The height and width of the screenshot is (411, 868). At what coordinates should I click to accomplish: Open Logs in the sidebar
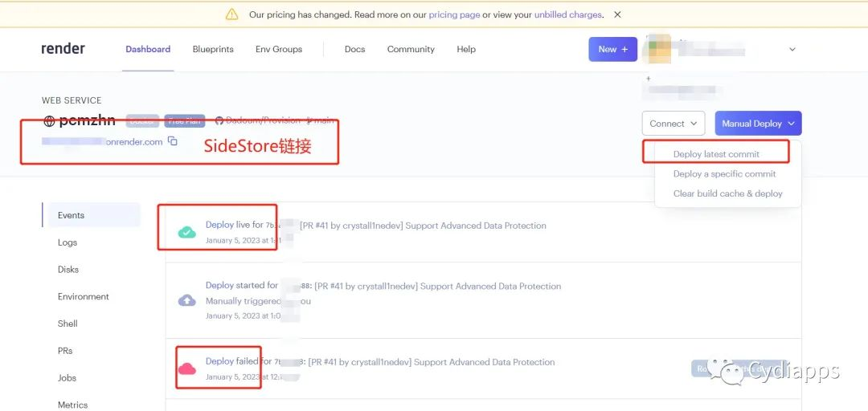click(68, 242)
